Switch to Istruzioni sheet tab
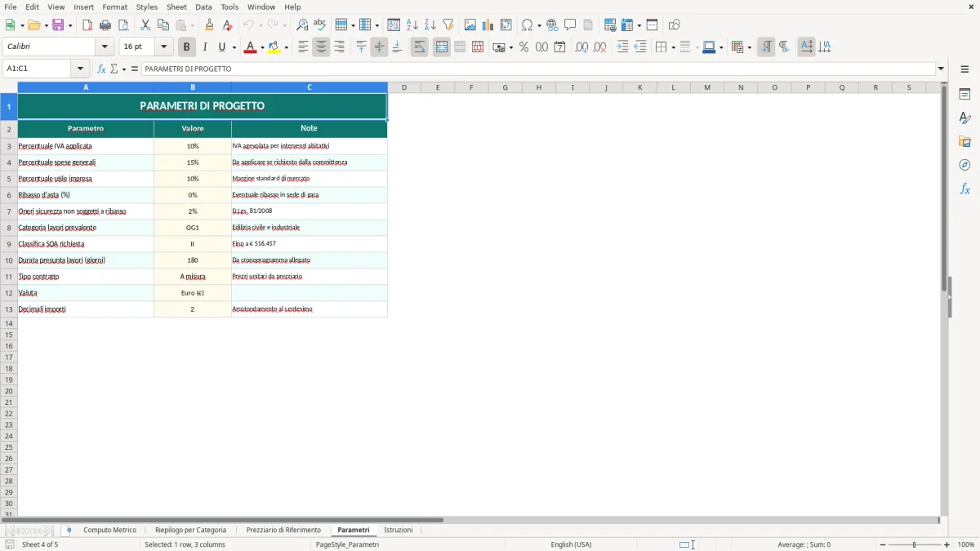980x551 pixels. pos(399,531)
